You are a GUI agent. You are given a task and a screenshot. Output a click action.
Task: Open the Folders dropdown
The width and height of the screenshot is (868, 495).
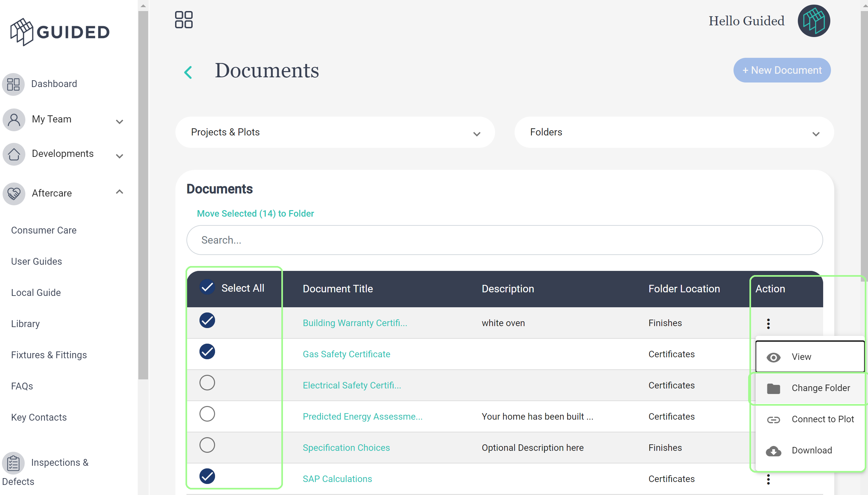(673, 132)
